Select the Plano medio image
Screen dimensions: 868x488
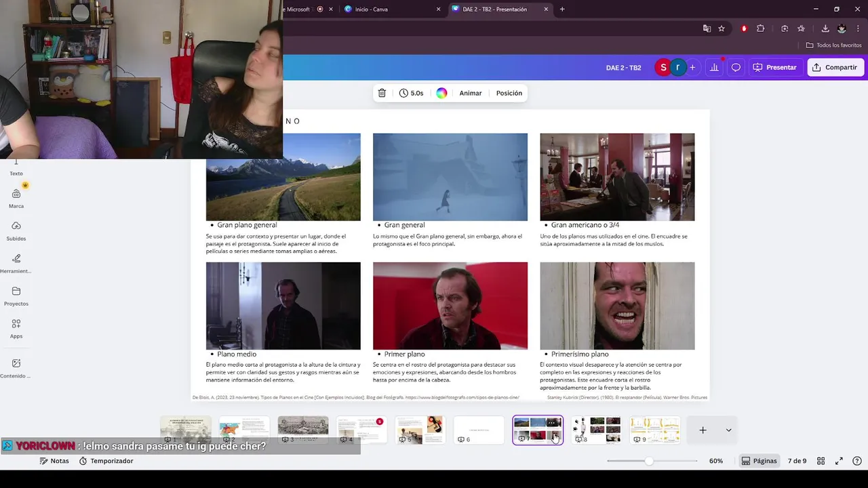(283, 306)
